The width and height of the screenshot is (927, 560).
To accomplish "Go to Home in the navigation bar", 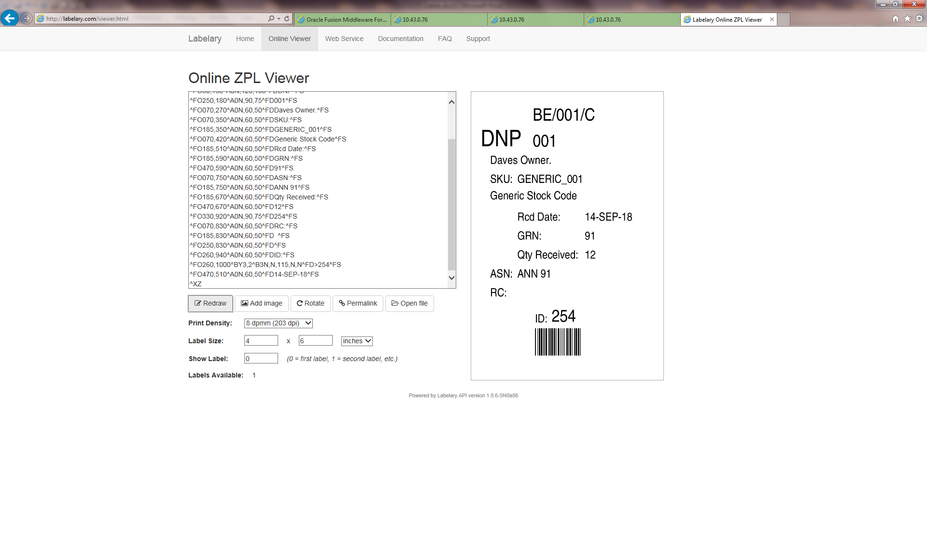I will [x=245, y=39].
